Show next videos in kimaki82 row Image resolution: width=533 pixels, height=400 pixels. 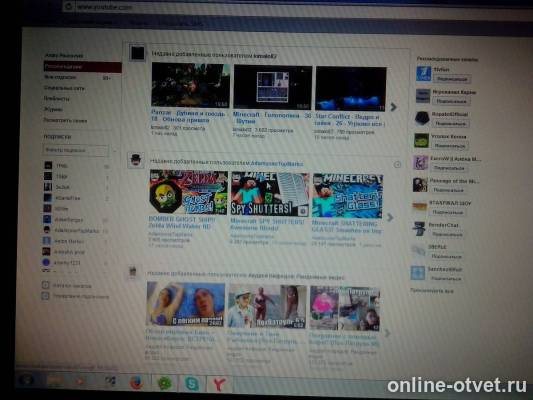393,107
